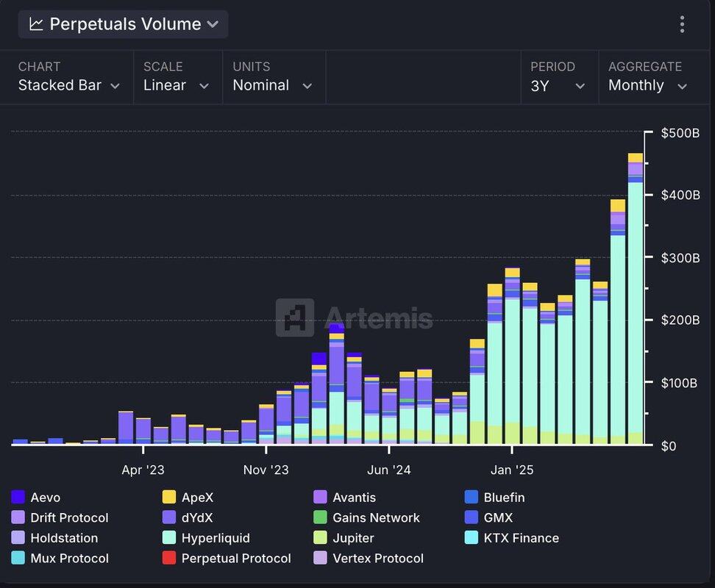Click the $300B y-axis label
Viewport: 715px width, 588px height.
coord(680,258)
